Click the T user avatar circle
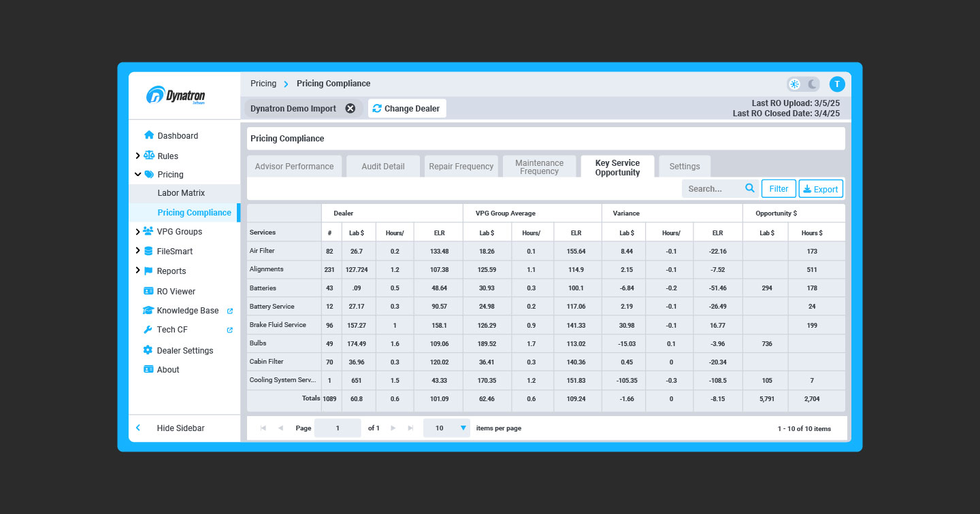The width and height of the screenshot is (980, 514). coord(836,84)
